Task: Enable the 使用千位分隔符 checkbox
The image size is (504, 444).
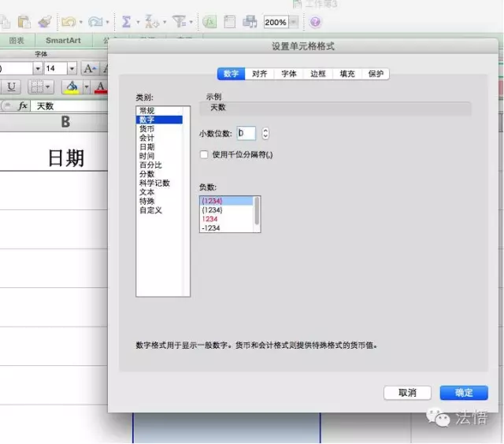Action: [x=204, y=154]
